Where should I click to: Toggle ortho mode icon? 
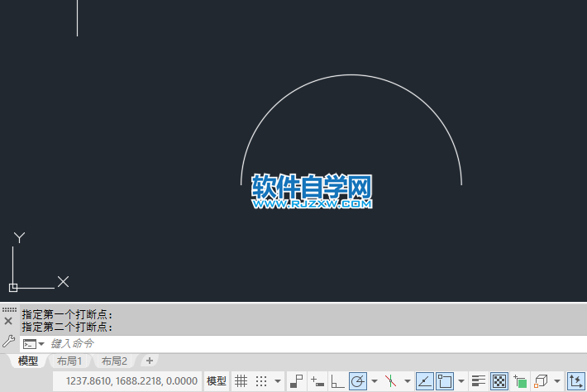[x=337, y=381]
